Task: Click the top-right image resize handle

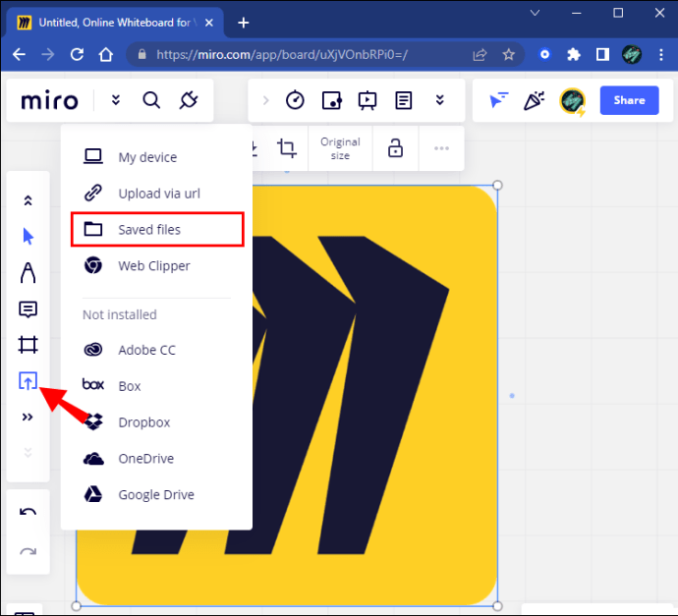Action: (x=497, y=186)
